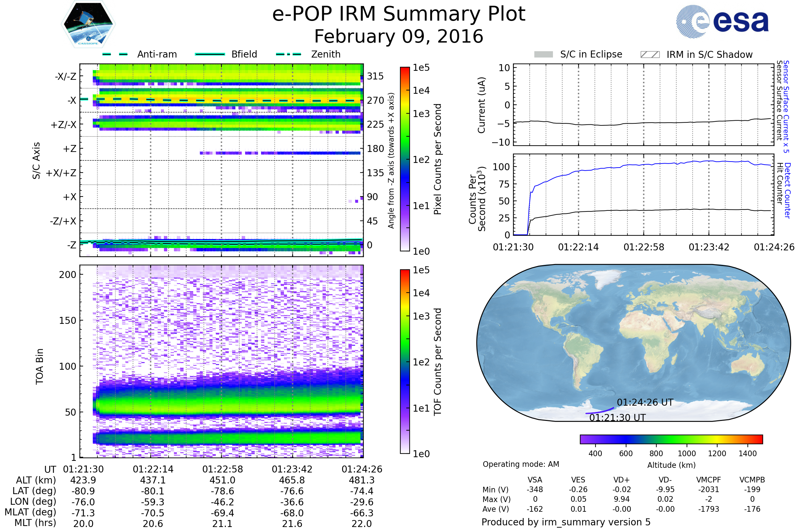Viewport: 798px width, 532px height.
Task: Click the e-POP IRM Summary Plot title
Action: pos(399,14)
